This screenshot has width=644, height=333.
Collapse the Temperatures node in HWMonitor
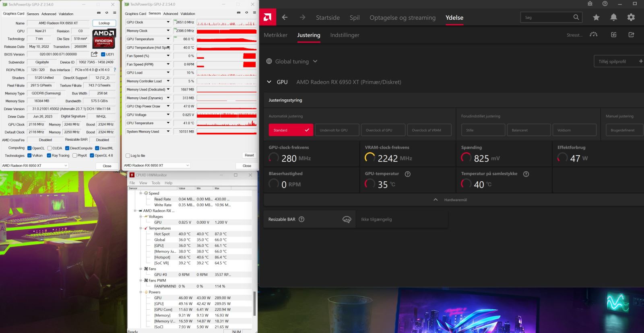141,228
